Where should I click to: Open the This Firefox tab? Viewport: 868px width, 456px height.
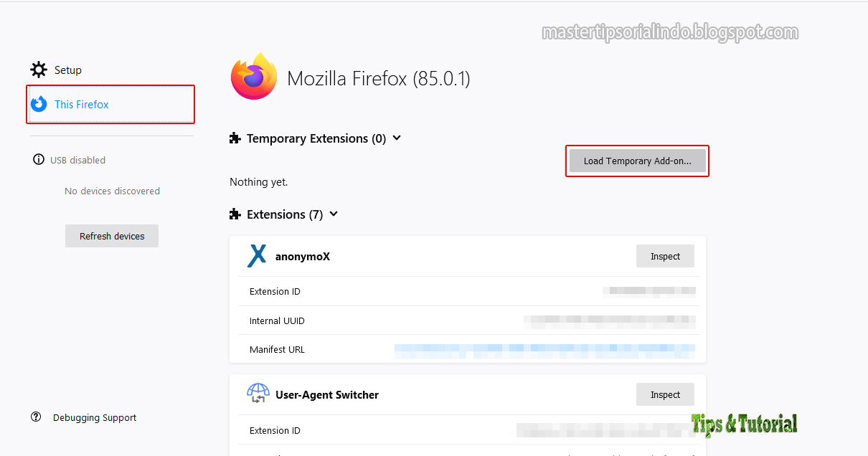pos(82,104)
